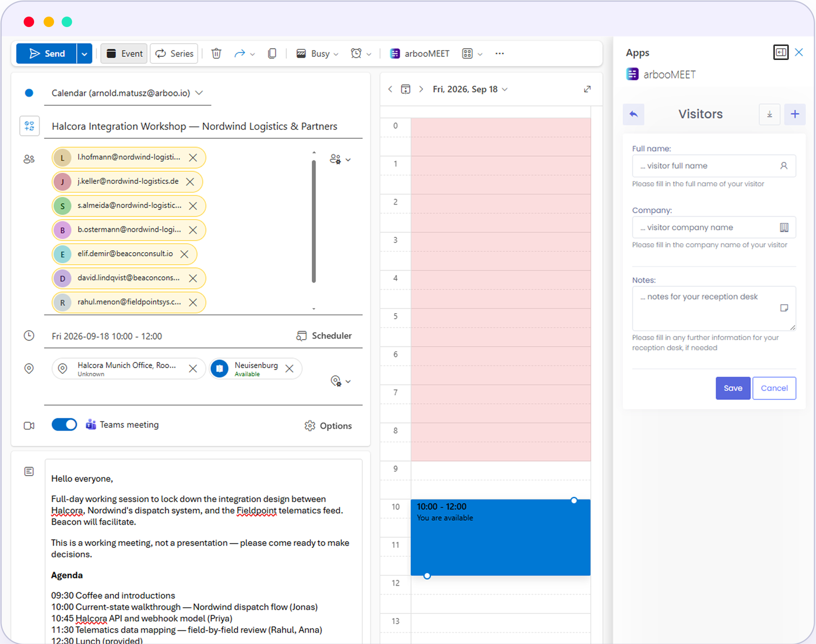Remove attendee rahul.menon@fieldpointsys

click(193, 302)
